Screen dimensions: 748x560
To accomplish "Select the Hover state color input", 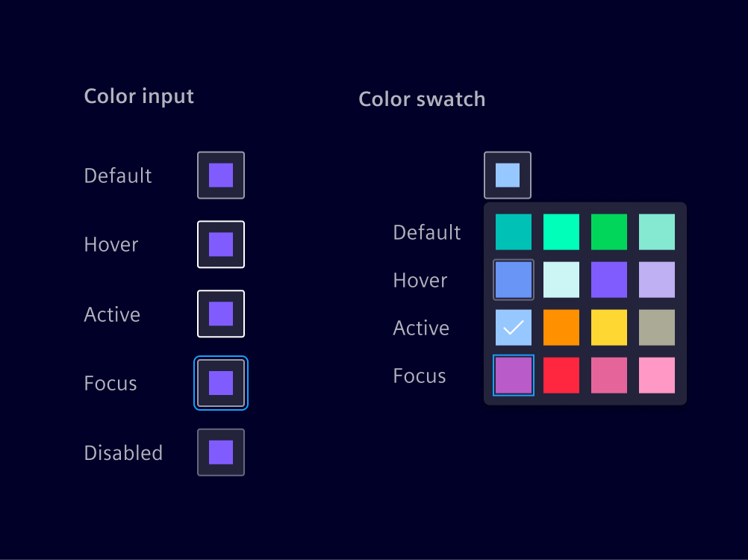I will (x=220, y=244).
